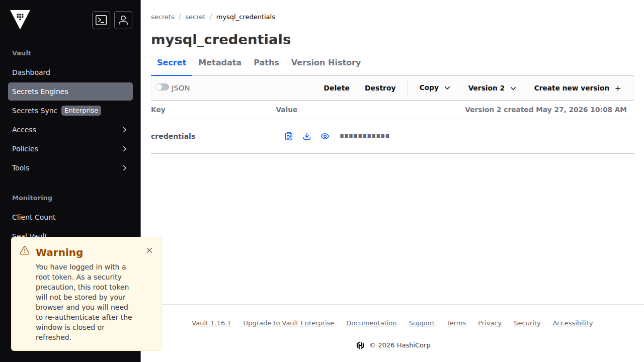644x362 pixels.
Task: Click the HashiCorp logo in footer
Action: (360, 345)
